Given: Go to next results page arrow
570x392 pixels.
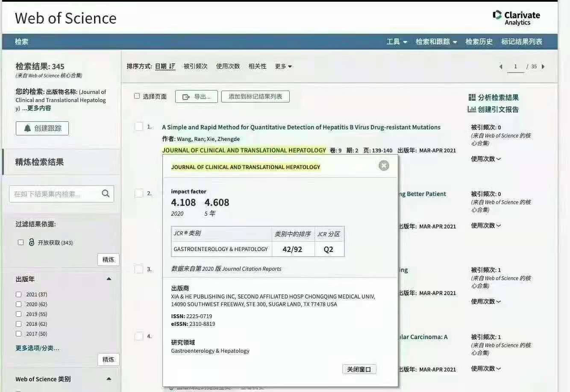Looking at the screenshot, I should pos(543,67).
